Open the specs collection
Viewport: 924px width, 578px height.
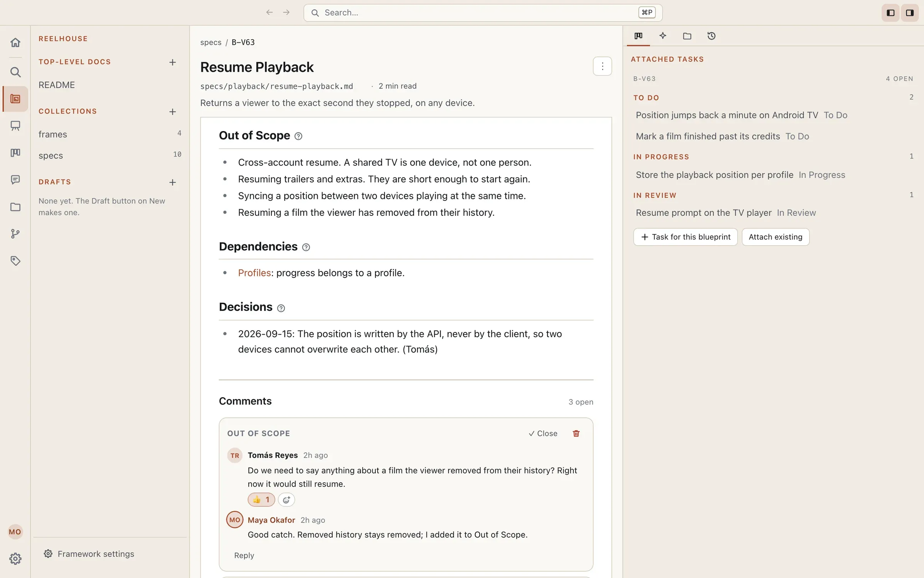110,155
